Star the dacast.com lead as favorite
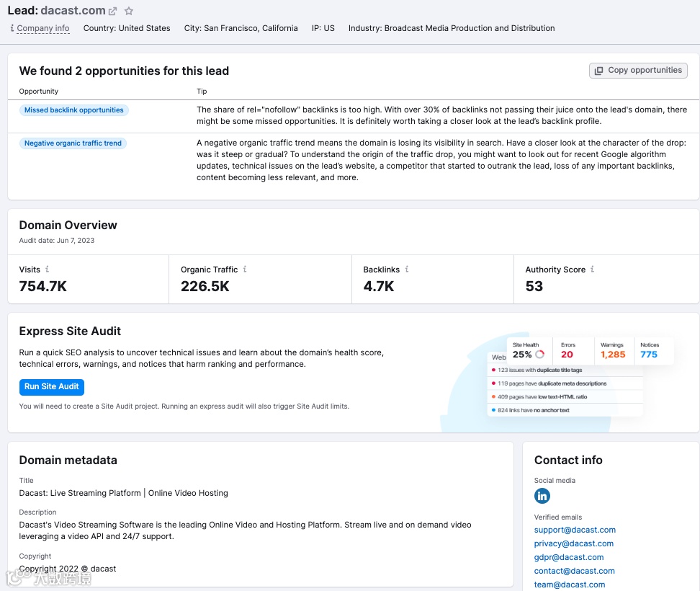The width and height of the screenshot is (700, 591). (129, 11)
